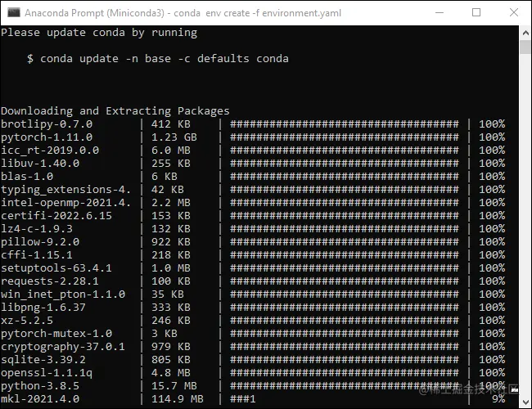The image size is (532, 409).
Task: Click the 3 KB size of pytorch-mutex
Action: click(x=165, y=334)
